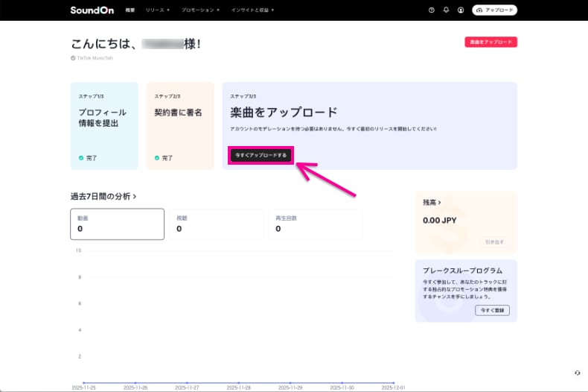588x392 pixels.
Task: Open the help question mark icon
Action: pos(432,10)
